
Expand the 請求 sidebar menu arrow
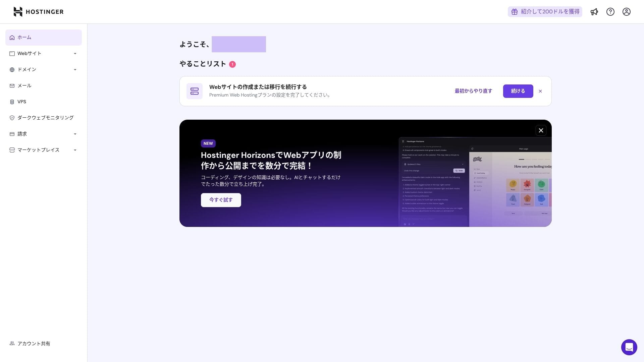click(x=75, y=134)
